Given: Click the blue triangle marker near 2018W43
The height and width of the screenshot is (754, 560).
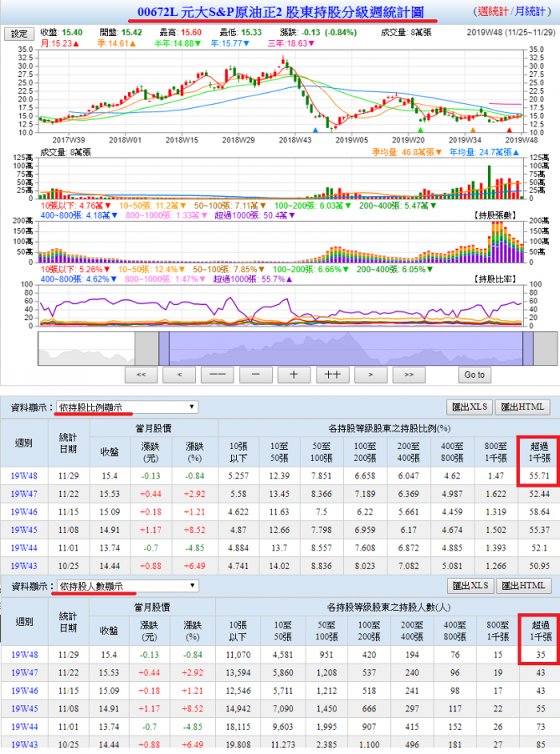Looking at the screenshot, I should tap(316, 131).
